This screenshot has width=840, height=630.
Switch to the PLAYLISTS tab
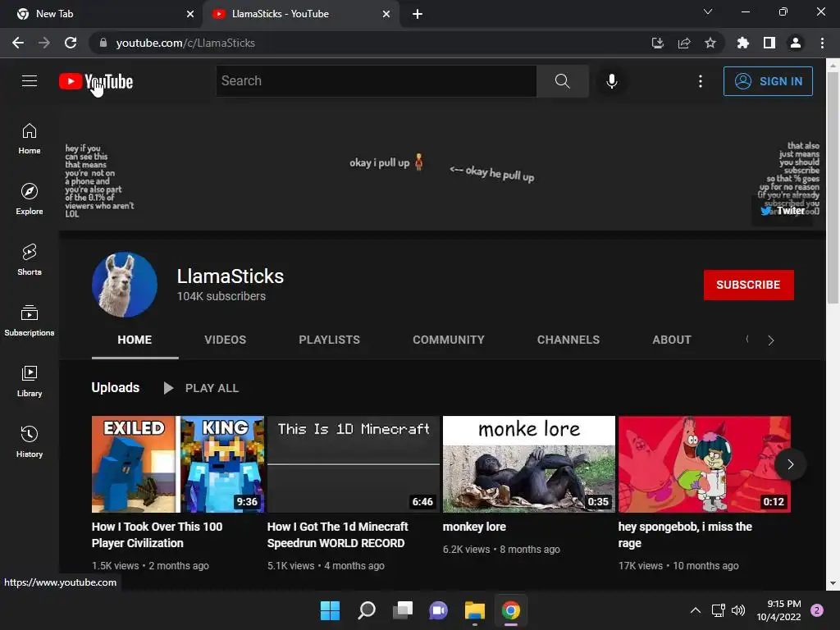330,340
